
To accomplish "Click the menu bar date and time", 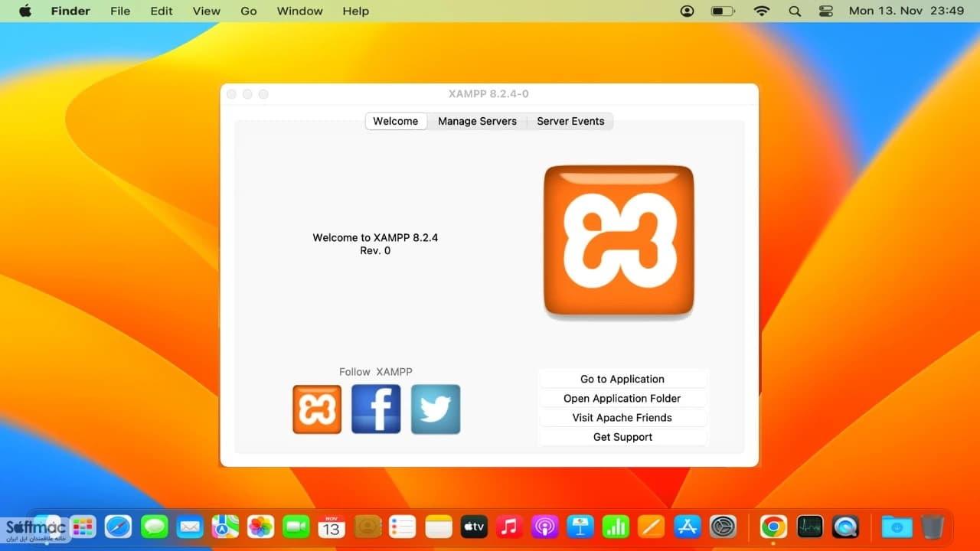I will [x=906, y=11].
